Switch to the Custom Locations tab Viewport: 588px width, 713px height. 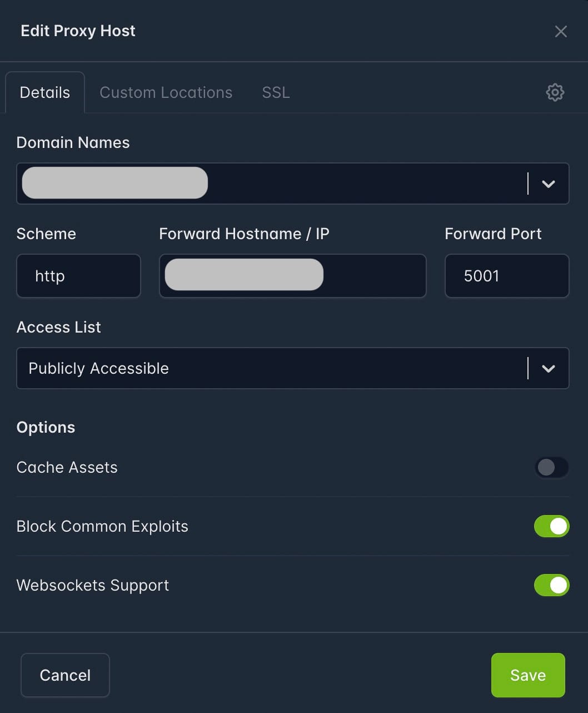coord(166,92)
